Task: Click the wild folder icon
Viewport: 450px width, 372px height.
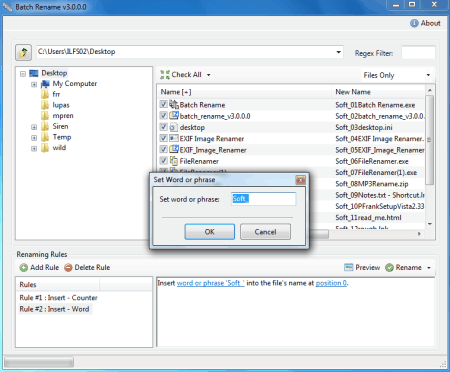Action: point(45,148)
